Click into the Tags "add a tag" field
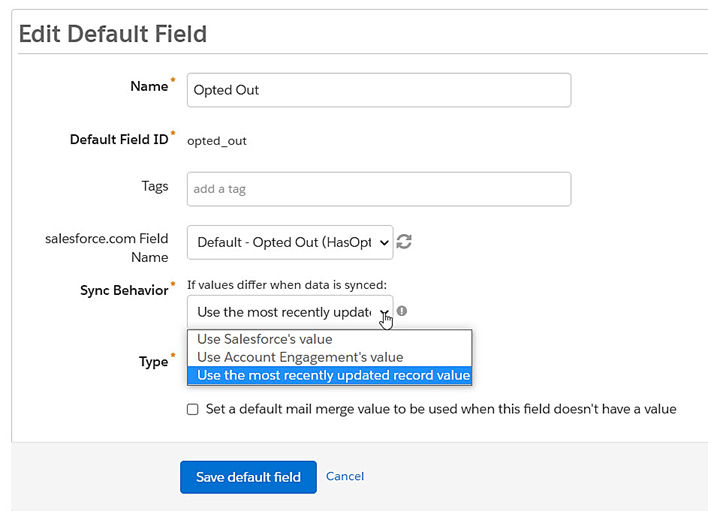The image size is (708, 511). [378, 188]
